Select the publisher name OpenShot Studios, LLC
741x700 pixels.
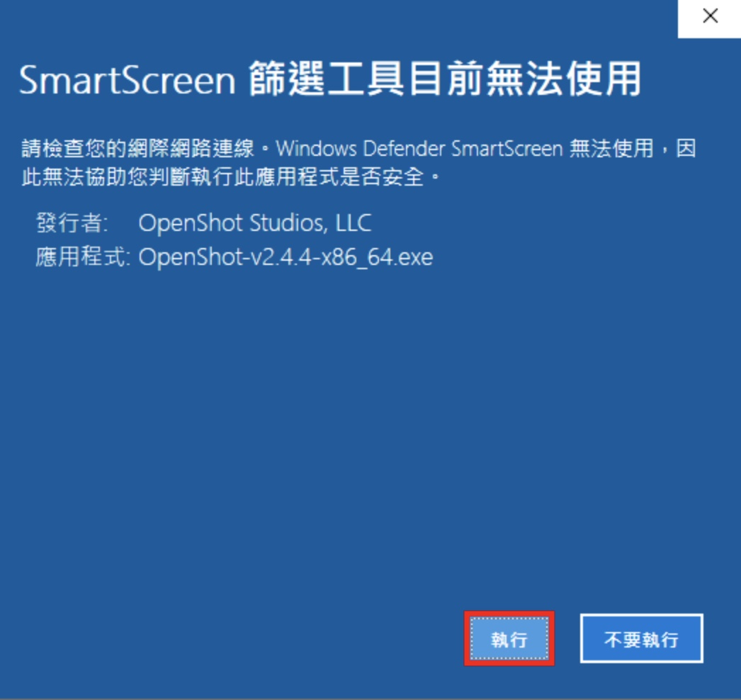pos(255,222)
